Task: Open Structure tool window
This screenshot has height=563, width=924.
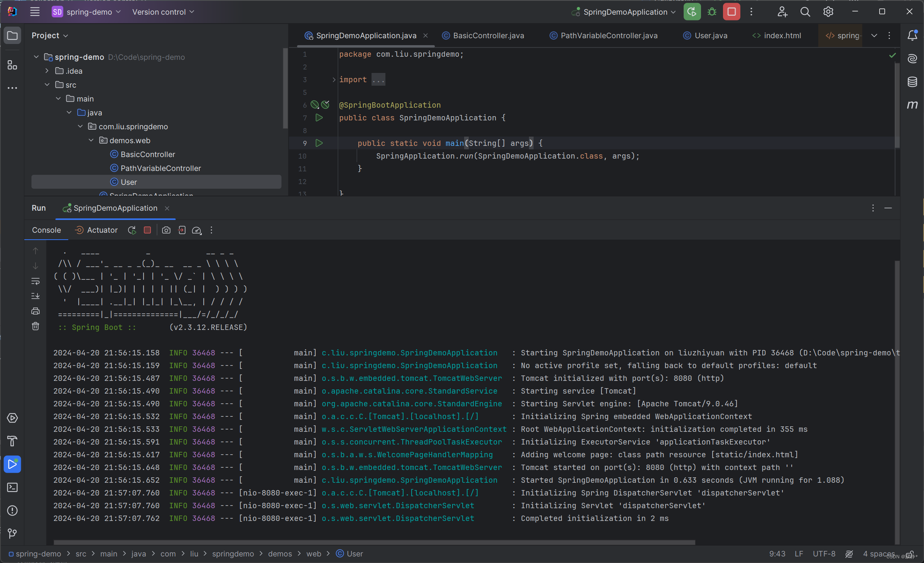Action: [12, 65]
